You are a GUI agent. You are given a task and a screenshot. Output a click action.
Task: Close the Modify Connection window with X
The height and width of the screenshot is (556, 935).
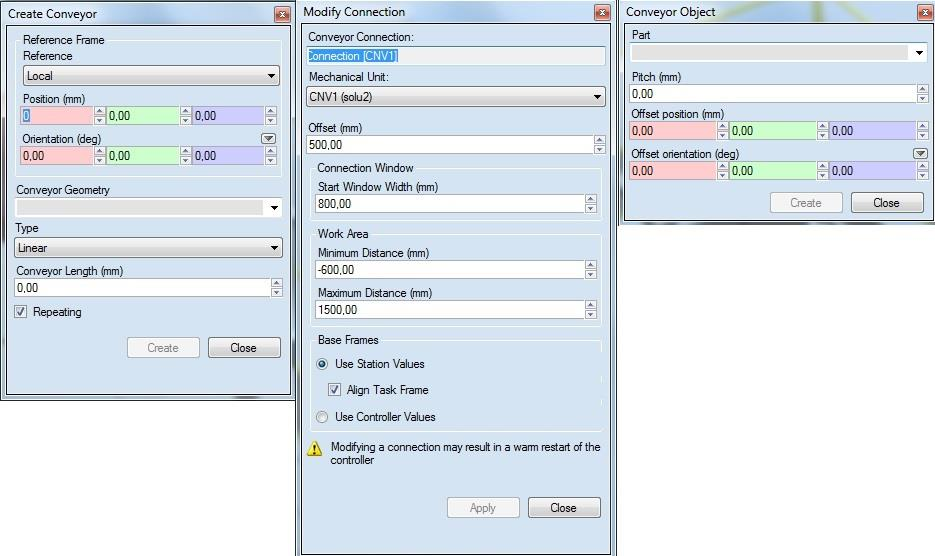tap(602, 12)
